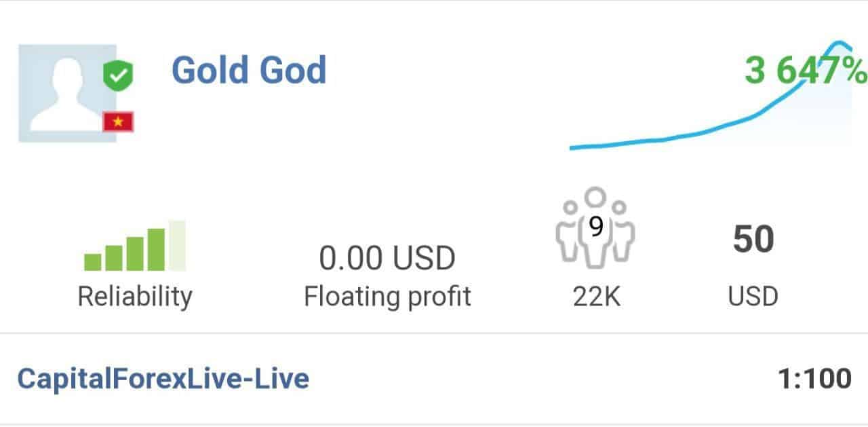Click the Reliability label text
Screen dimensions: 868x427
pyautogui.click(x=135, y=297)
